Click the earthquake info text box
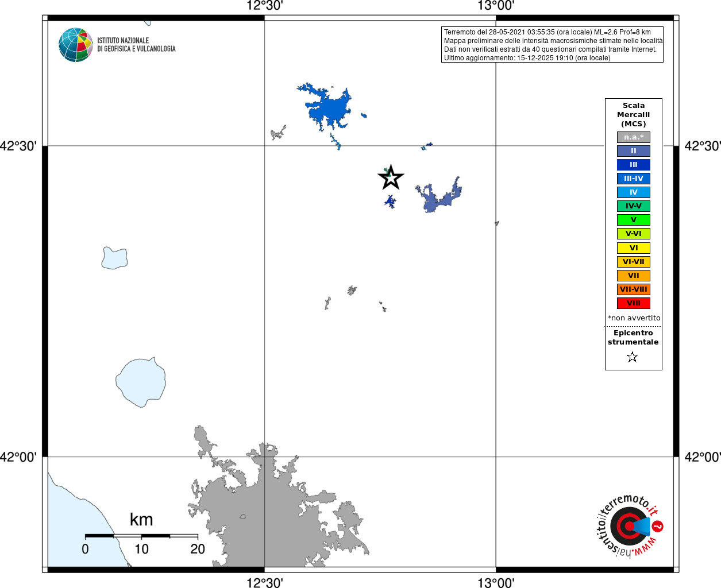This screenshot has height=588, width=721. (553, 45)
